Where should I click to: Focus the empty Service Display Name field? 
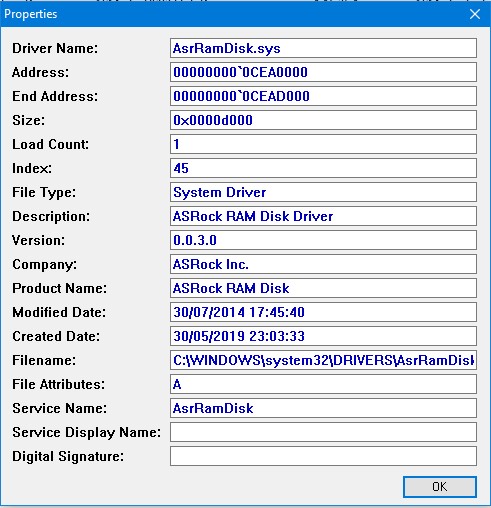tap(323, 432)
